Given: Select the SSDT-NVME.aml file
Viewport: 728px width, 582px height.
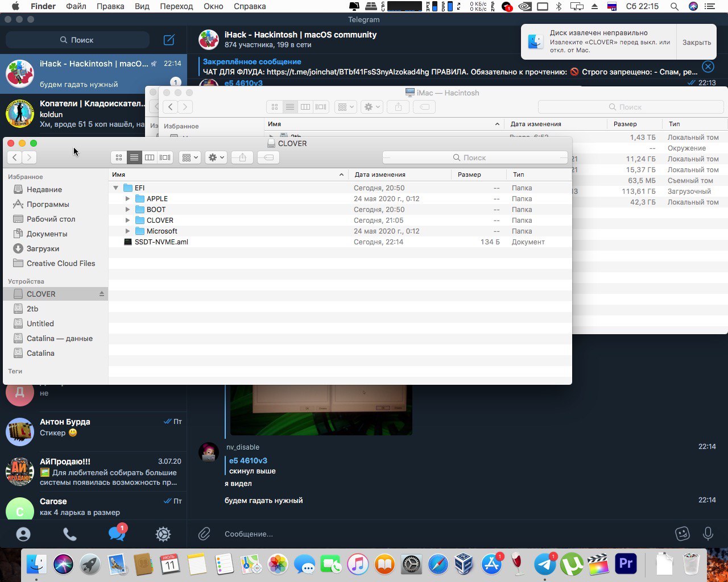Looking at the screenshot, I should [x=340, y=242].
